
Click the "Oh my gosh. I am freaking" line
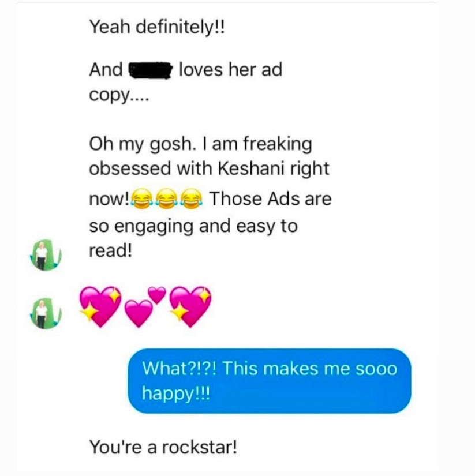tap(200, 144)
